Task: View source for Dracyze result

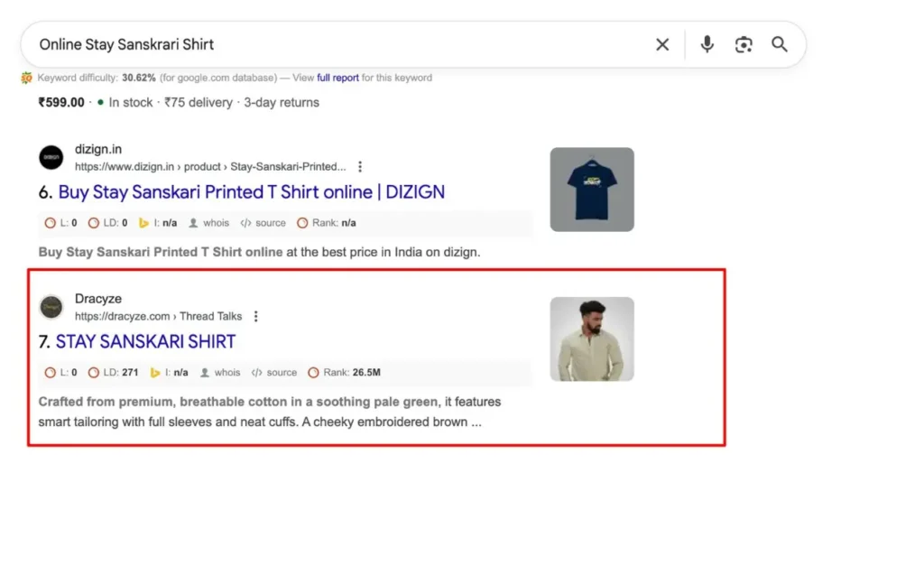Action: click(x=281, y=373)
